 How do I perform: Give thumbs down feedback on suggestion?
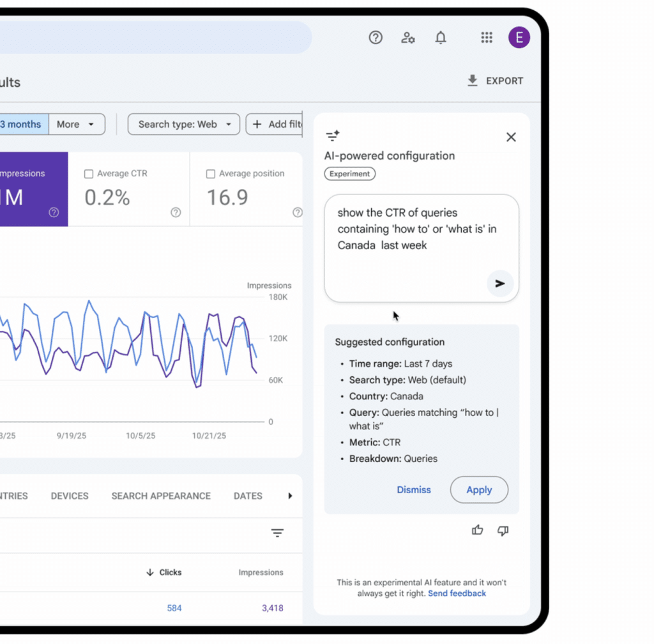click(503, 530)
